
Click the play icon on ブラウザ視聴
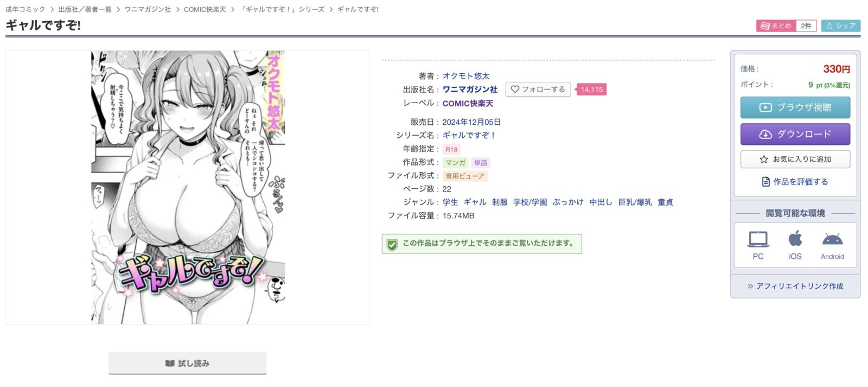click(765, 107)
